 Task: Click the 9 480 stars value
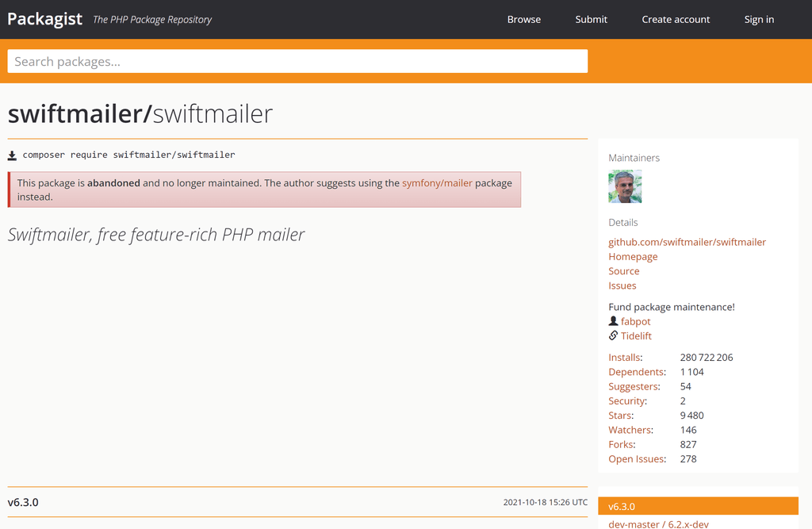tap(691, 416)
